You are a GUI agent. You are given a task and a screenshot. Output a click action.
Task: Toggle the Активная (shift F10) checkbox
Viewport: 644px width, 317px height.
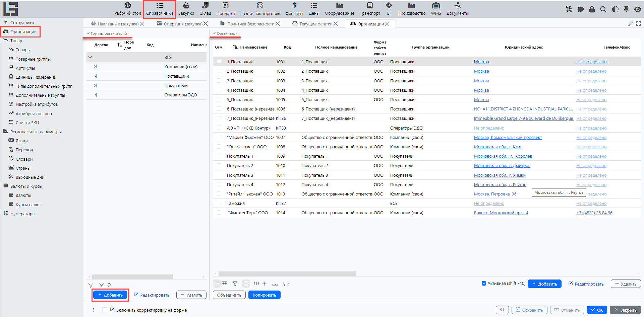coord(484,284)
